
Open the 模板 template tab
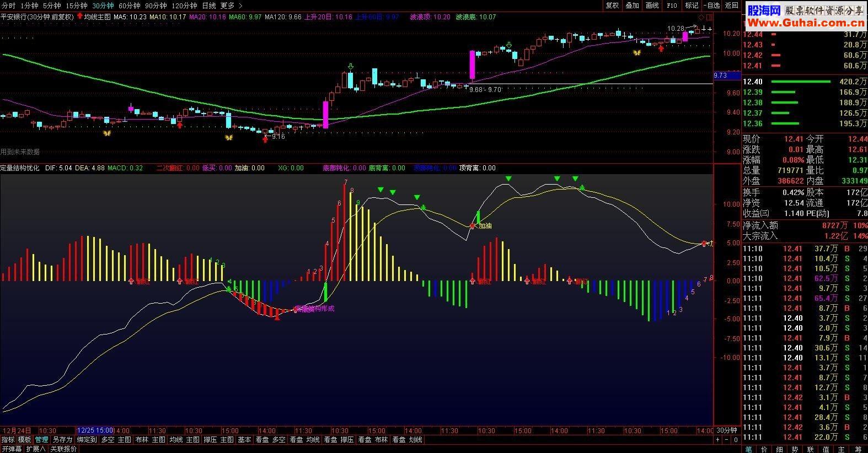24,440
